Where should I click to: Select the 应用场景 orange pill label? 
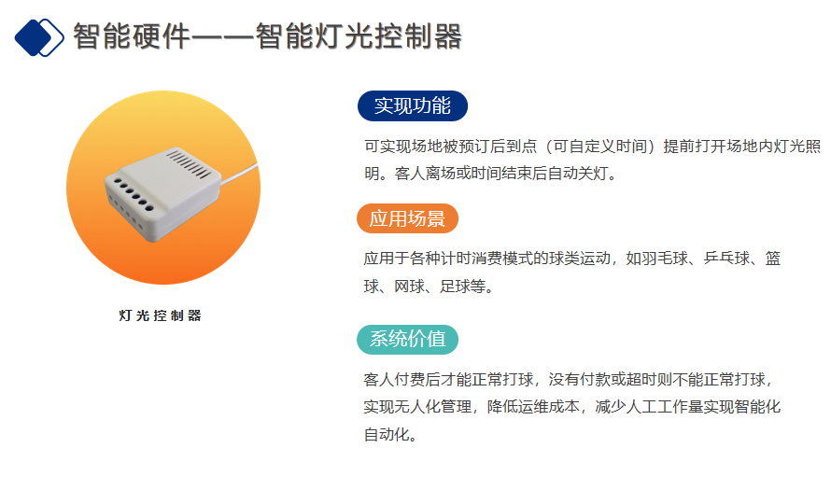(x=407, y=218)
